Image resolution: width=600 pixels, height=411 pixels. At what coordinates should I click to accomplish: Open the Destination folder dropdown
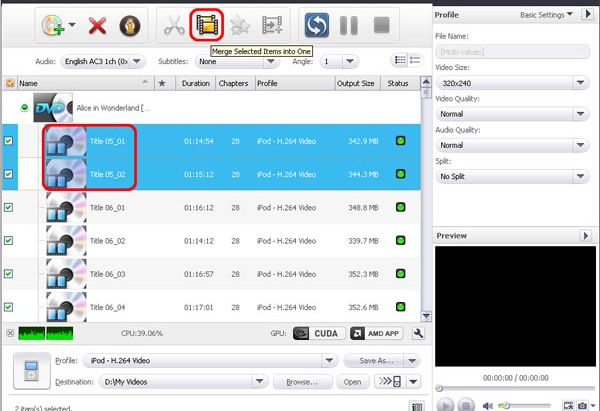click(259, 382)
